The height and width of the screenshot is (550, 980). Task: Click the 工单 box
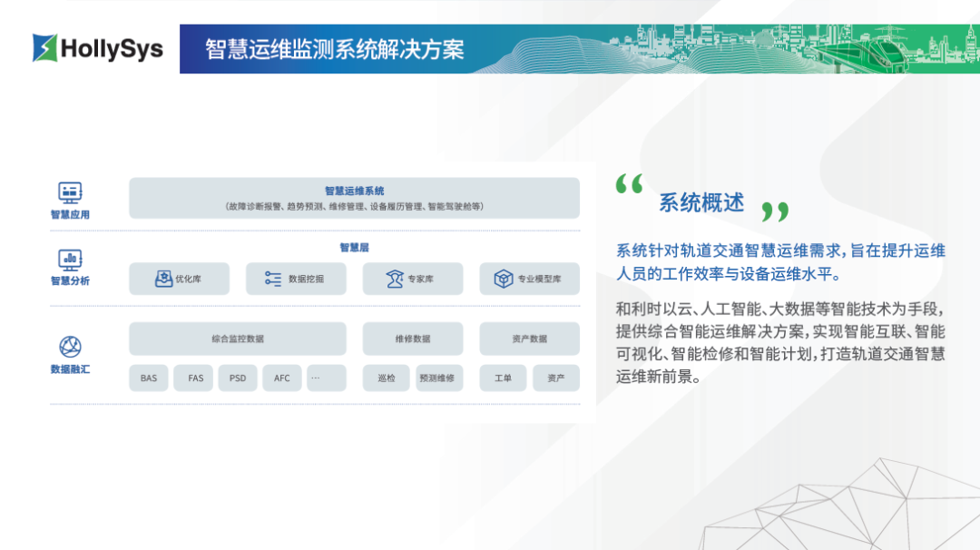point(503,378)
